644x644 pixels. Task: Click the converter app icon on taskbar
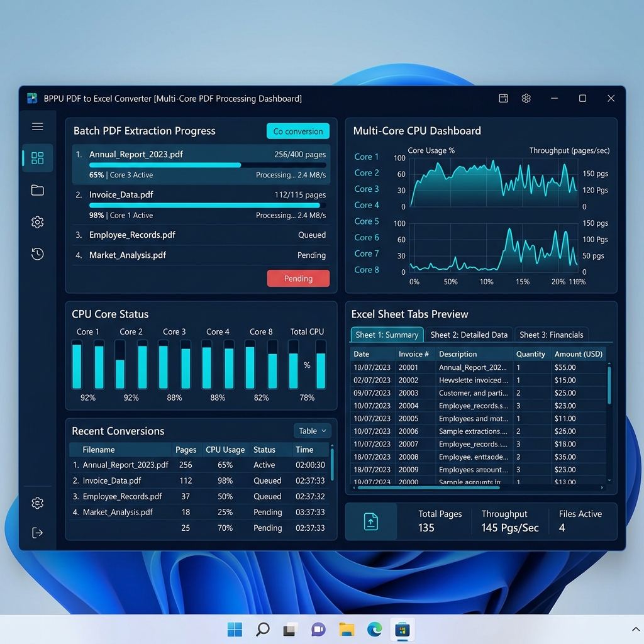pyautogui.click(x=402, y=629)
